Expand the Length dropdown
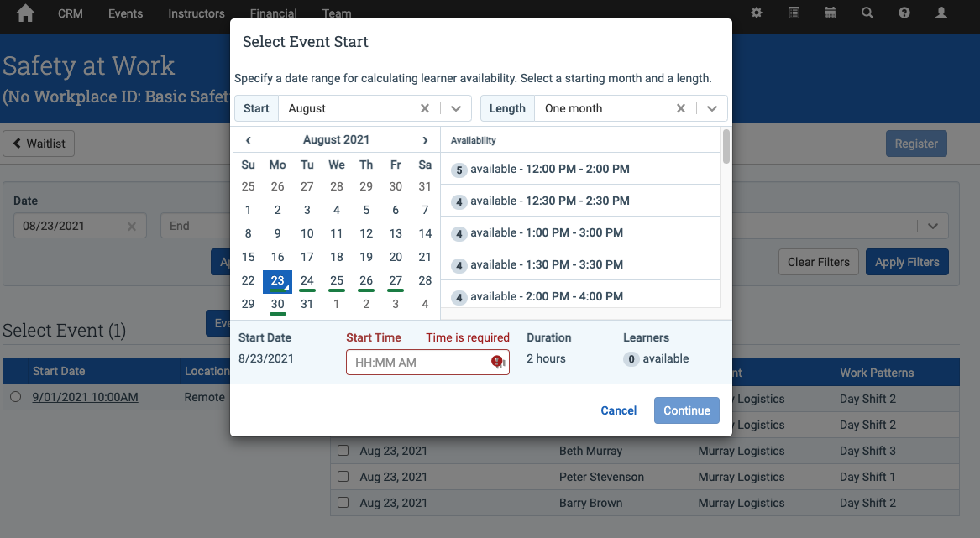This screenshot has width=980, height=538. [x=712, y=108]
